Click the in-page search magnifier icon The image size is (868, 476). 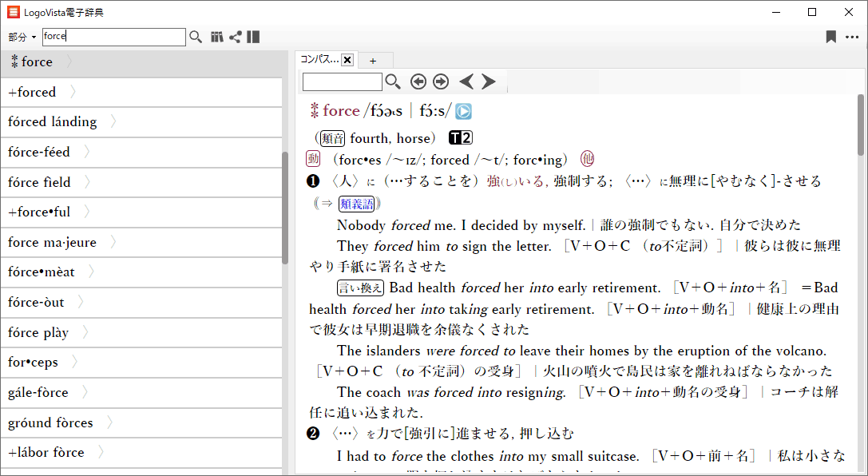coord(393,81)
